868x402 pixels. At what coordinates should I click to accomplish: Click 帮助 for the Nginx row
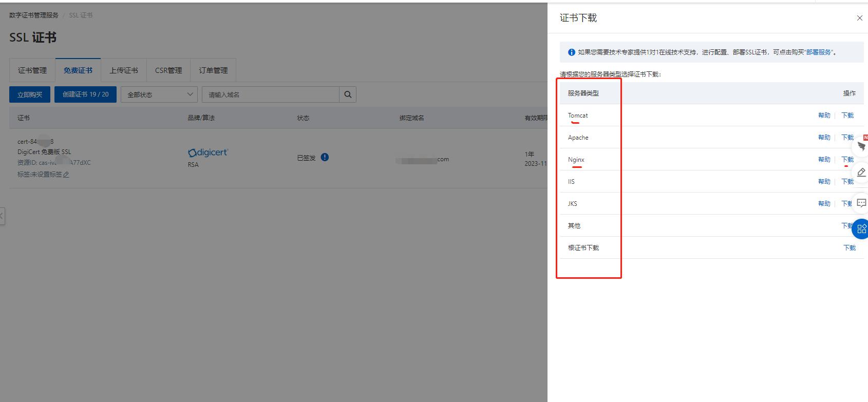coord(824,160)
